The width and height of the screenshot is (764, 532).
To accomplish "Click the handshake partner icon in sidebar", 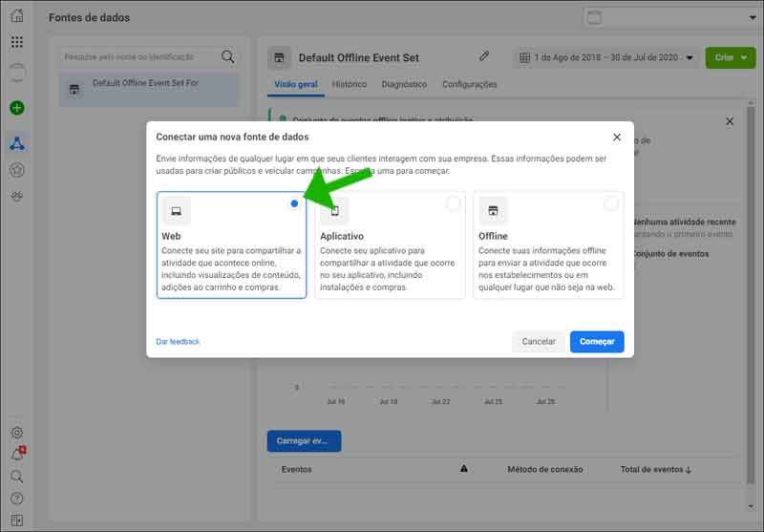I will click(17, 197).
